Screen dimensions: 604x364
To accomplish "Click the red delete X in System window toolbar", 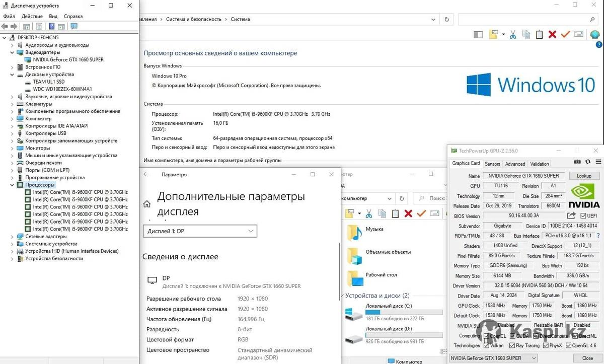I will (552, 34).
